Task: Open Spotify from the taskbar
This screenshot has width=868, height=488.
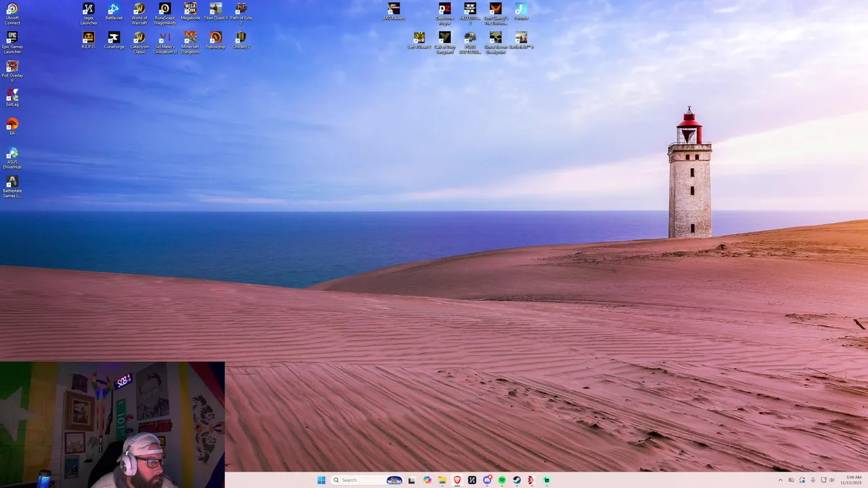Action: click(502, 480)
